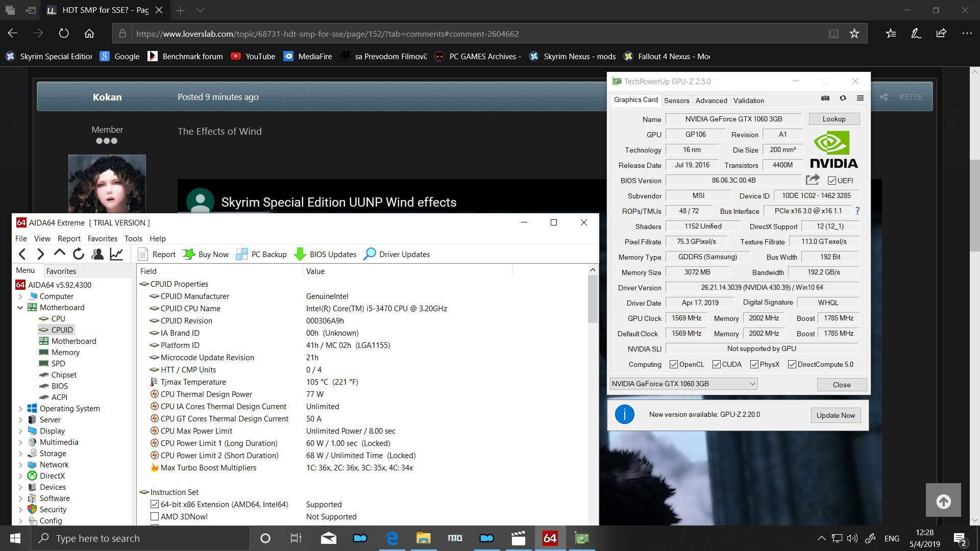Toggle the CUDA checkbox in GPU-Z

click(717, 364)
